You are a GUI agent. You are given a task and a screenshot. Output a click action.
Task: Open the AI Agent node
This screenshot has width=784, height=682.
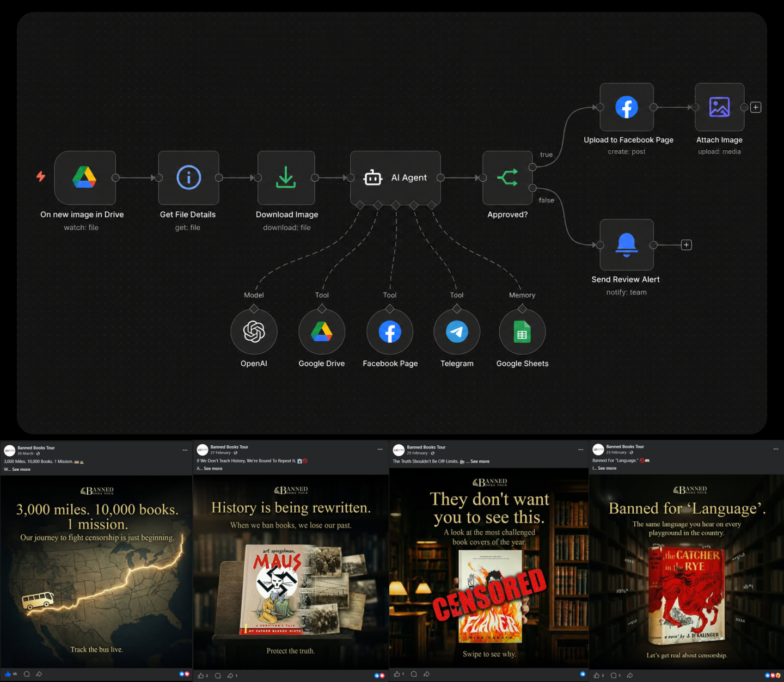pos(395,177)
